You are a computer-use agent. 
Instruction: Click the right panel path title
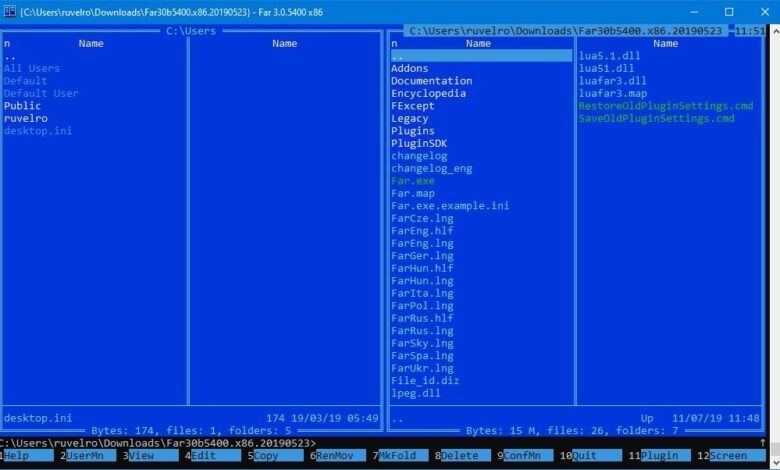pos(566,31)
